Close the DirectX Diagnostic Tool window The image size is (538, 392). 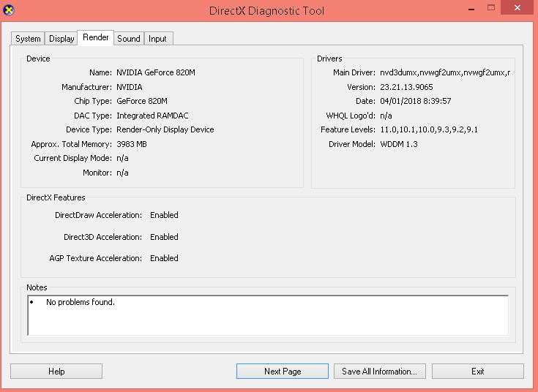point(517,7)
